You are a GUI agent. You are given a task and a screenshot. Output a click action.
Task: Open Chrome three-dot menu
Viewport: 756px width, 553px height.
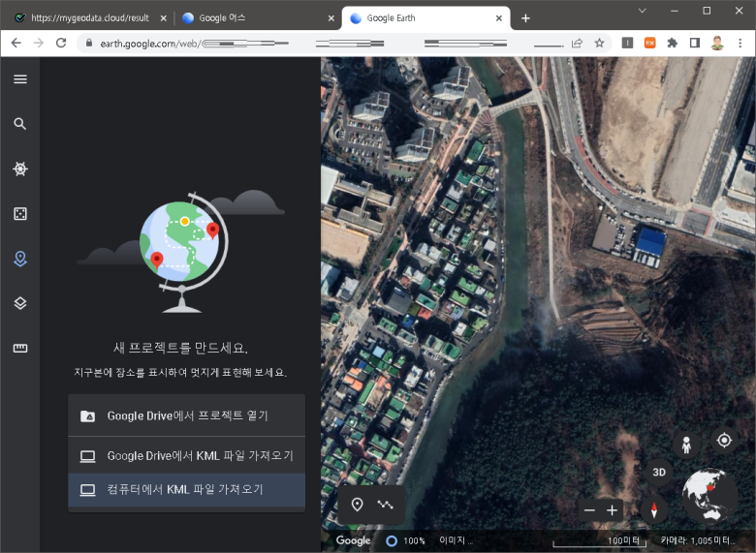pyautogui.click(x=740, y=43)
